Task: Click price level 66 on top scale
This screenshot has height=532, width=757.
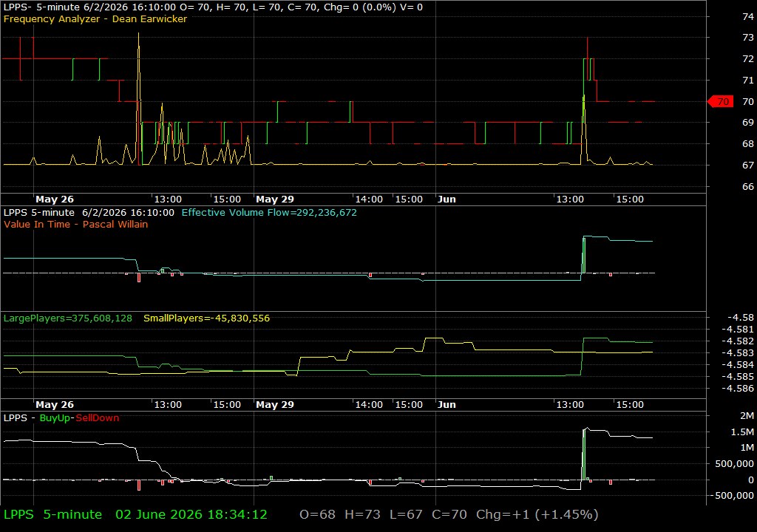Action: [x=748, y=187]
